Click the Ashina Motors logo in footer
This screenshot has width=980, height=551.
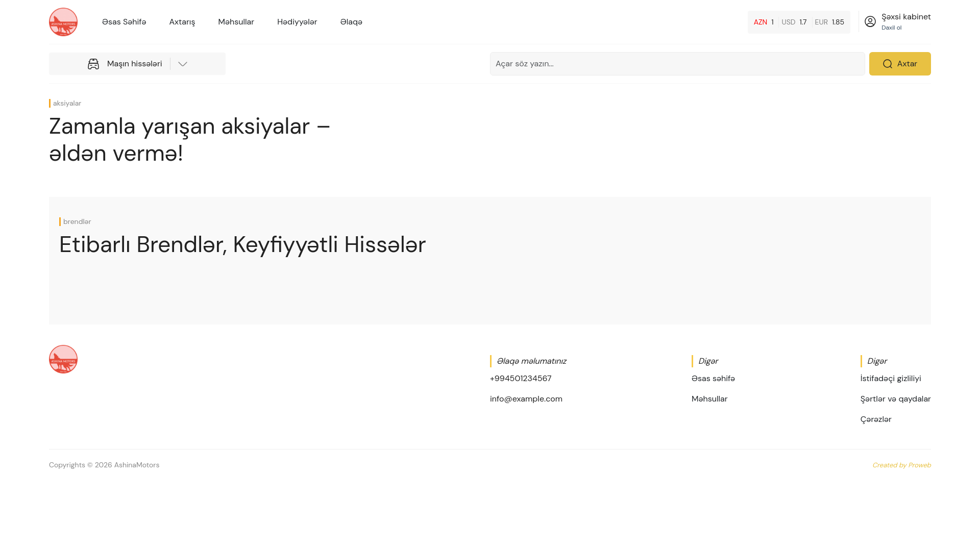(x=63, y=359)
